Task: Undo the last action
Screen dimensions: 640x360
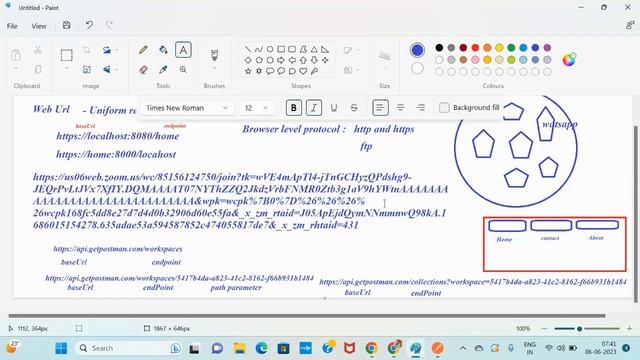Action: click(x=89, y=25)
